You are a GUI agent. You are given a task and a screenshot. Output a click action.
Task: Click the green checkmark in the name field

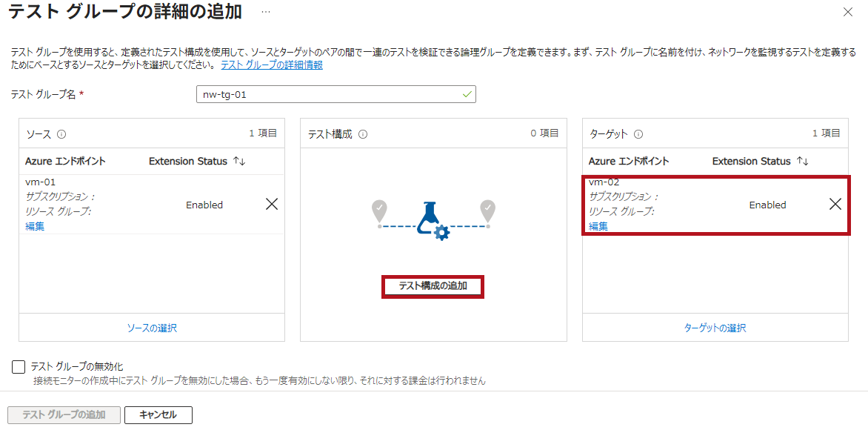point(467,94)
